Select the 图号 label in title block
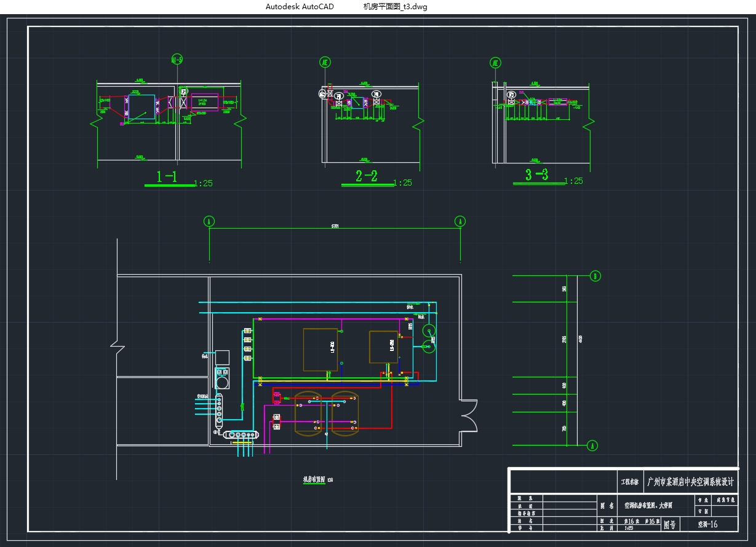 click(x=669, y=525)
